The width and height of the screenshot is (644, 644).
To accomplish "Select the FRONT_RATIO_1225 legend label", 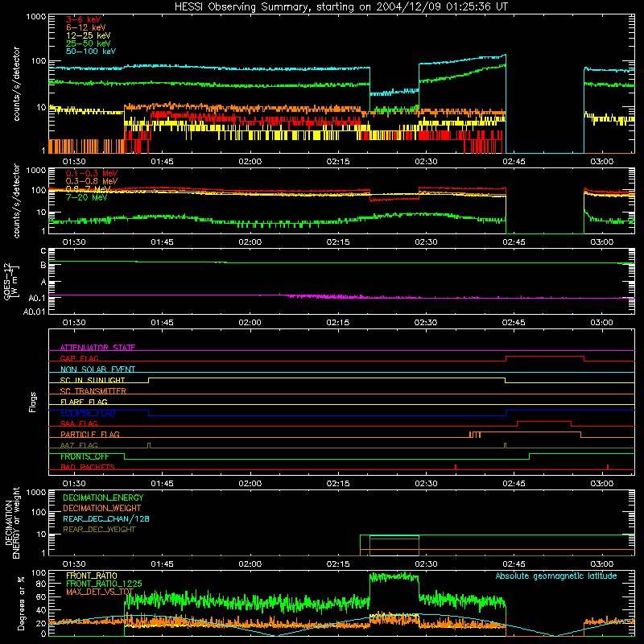I will click(104, 584).
